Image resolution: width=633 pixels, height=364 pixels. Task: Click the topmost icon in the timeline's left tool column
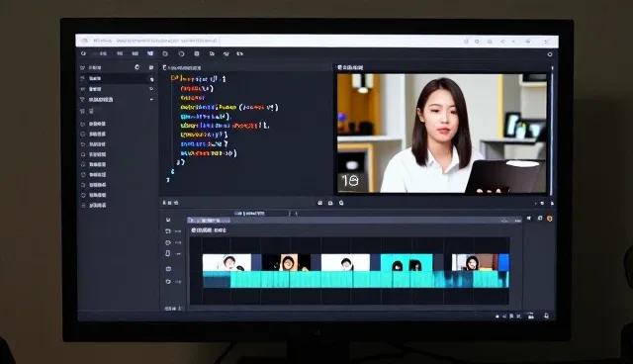point(168,220)
